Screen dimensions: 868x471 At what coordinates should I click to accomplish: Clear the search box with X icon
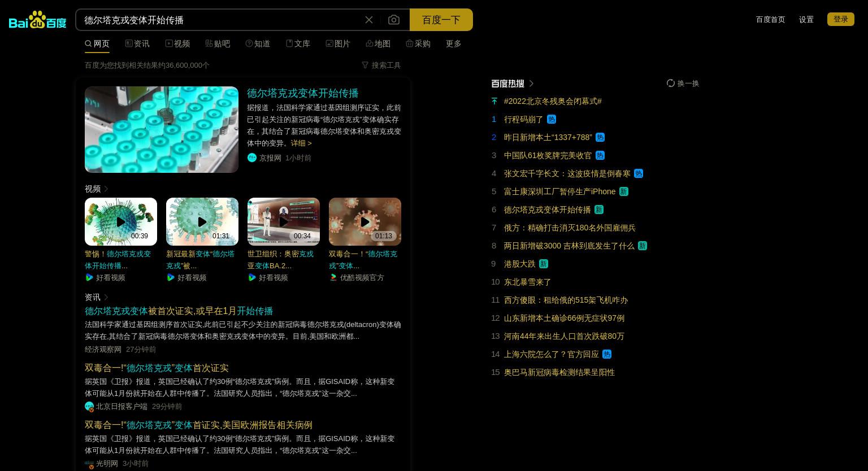(369, 20)
